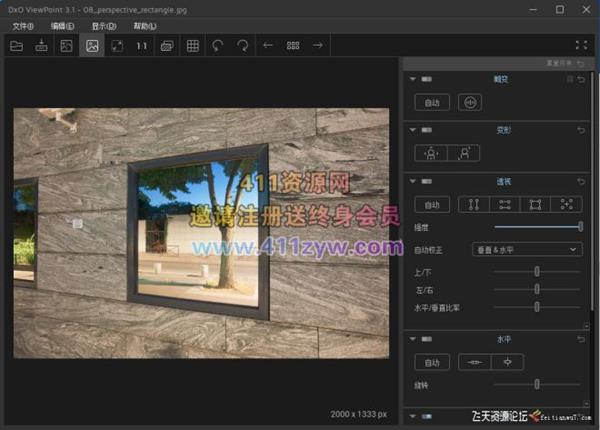Viewport: 600px width, 430px height.
Task: Open the 帮助 menu
Action: tap(145, 26)
